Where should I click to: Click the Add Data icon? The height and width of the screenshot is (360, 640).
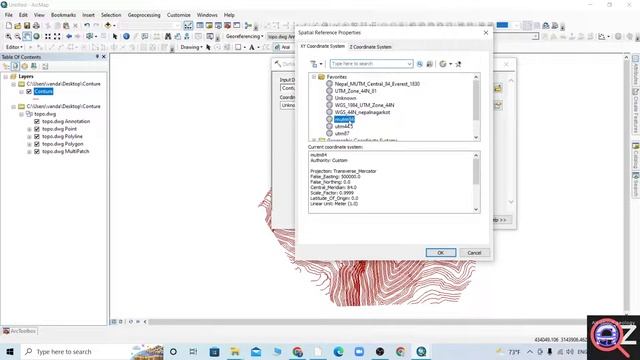pyautogui.click(x=108, y=26)
